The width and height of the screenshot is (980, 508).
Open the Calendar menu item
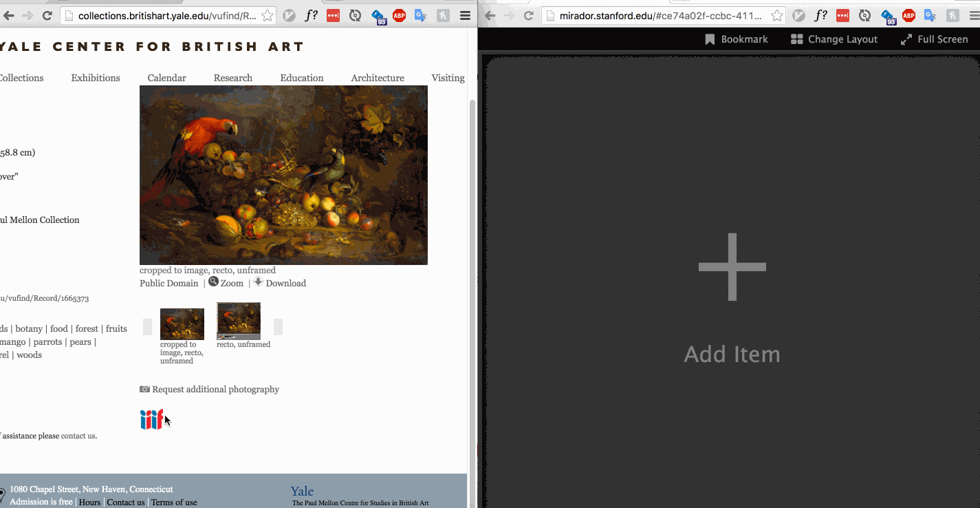pyautogui.click(x=167, y=78)
